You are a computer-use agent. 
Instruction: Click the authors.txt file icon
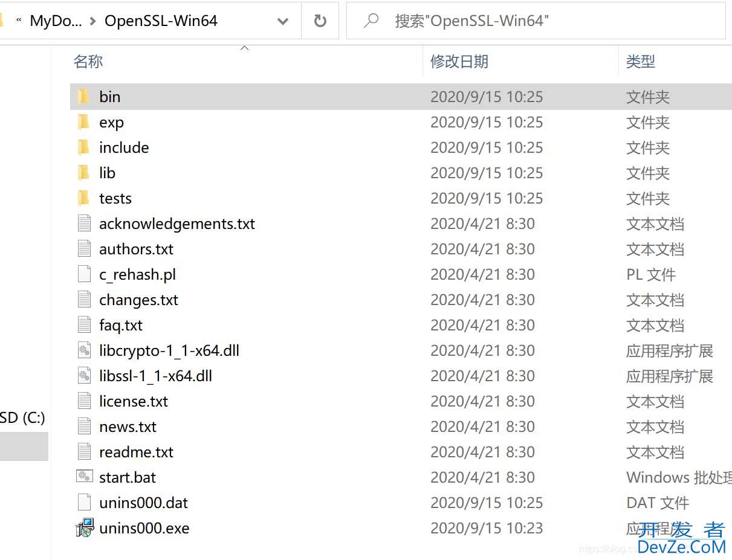point(85,249)
